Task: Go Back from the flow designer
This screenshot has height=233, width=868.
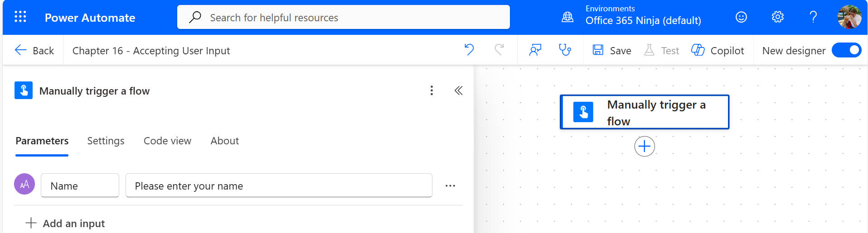Action: [x=34, y=50]
